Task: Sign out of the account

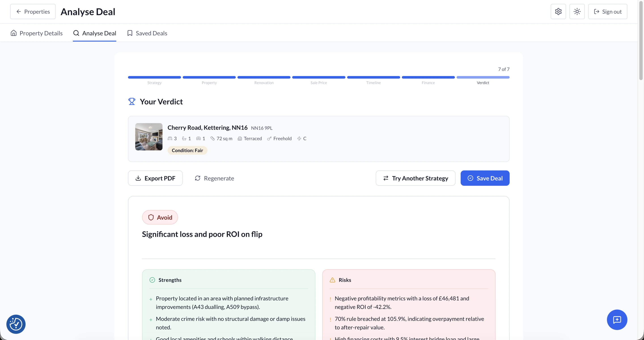Action: tap(607, 11)
